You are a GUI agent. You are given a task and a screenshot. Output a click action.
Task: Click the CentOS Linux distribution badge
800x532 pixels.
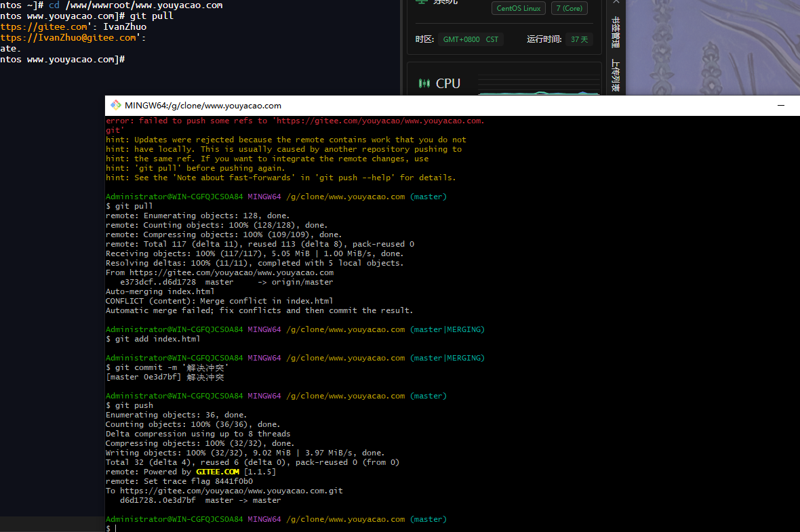(518, 8)
